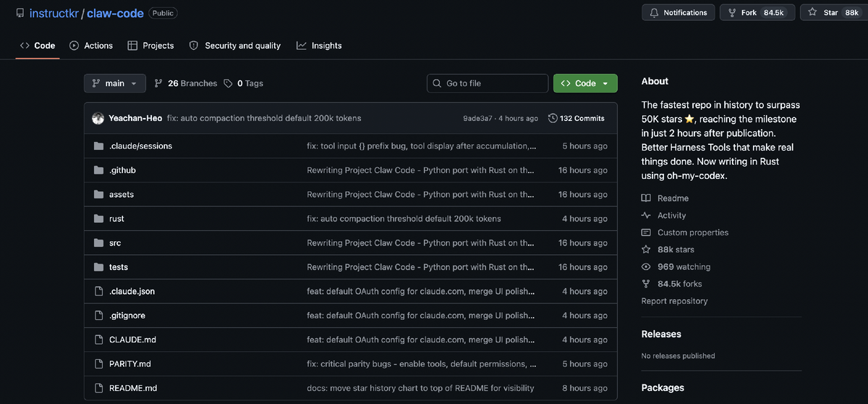
Task: View the 26 Branches list
Action: coord(186,83)
